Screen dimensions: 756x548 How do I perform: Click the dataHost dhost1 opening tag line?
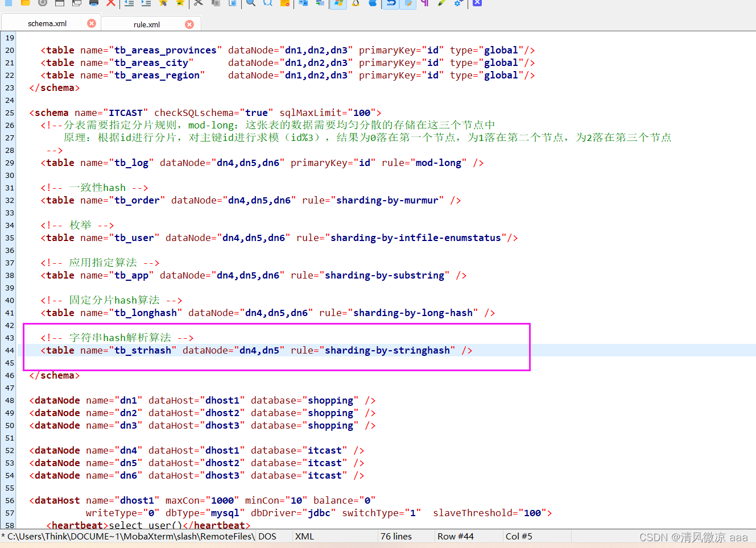(202, 500)
